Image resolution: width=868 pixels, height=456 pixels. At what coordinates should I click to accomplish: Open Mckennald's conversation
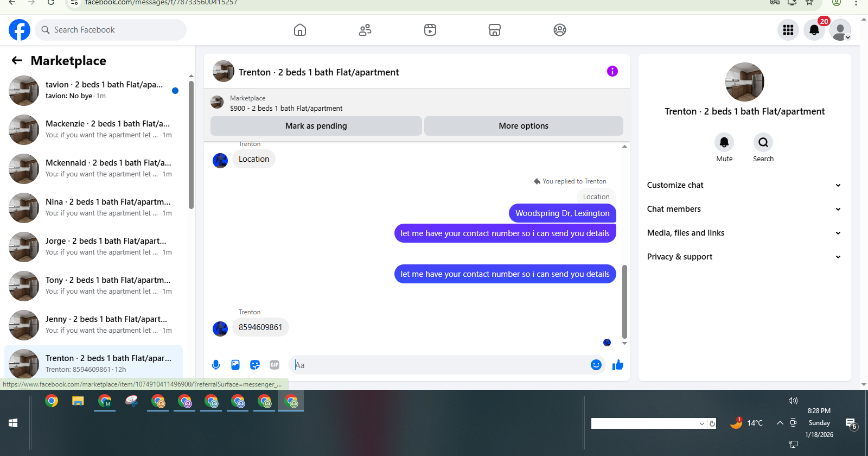[94, 169]
